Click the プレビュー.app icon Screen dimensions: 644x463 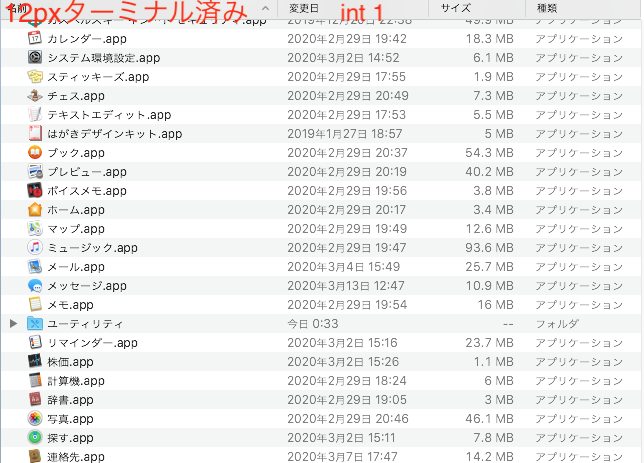(35, 171)
